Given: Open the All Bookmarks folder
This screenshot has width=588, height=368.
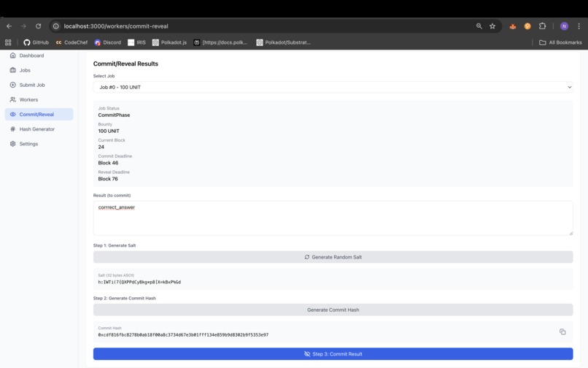Looking at the screenshot, I should (x=560, y=42).
